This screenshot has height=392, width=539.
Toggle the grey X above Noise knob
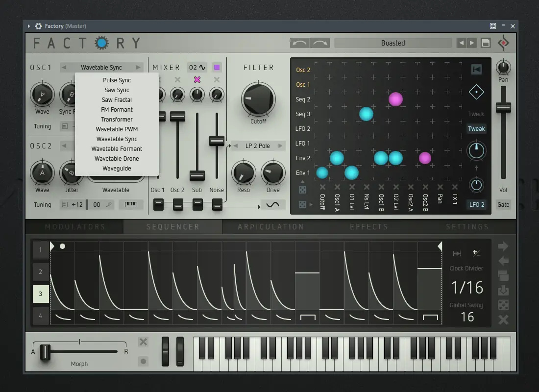(217, 80)
